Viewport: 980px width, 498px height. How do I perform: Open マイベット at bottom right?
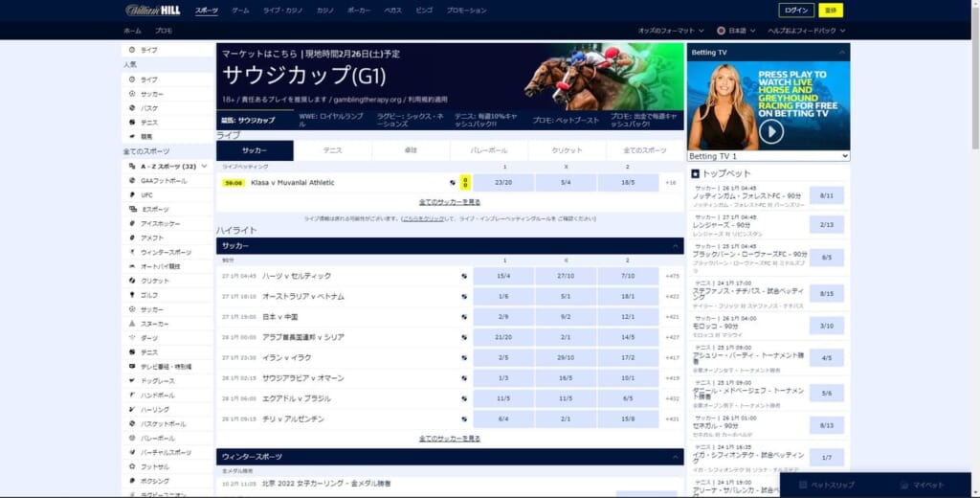pyautogui.click(x=923, y=485)
